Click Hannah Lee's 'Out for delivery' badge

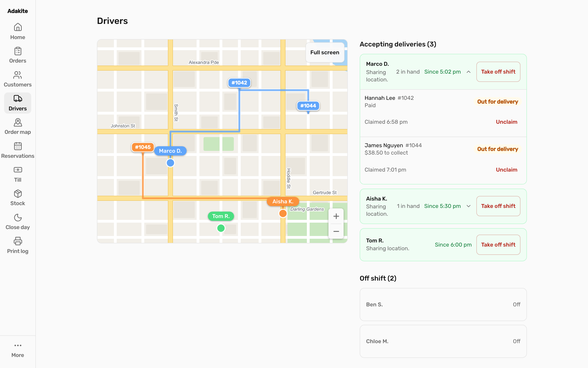[497, 102]
